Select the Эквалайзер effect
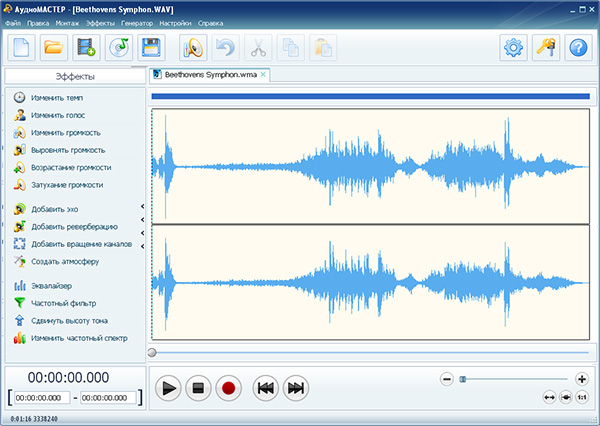 point(51,285)
